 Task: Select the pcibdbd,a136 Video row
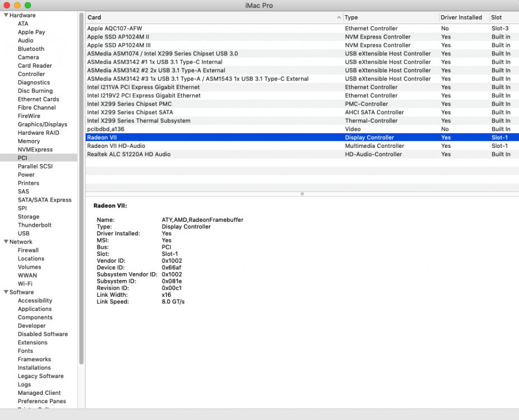[x=302, y=129]
